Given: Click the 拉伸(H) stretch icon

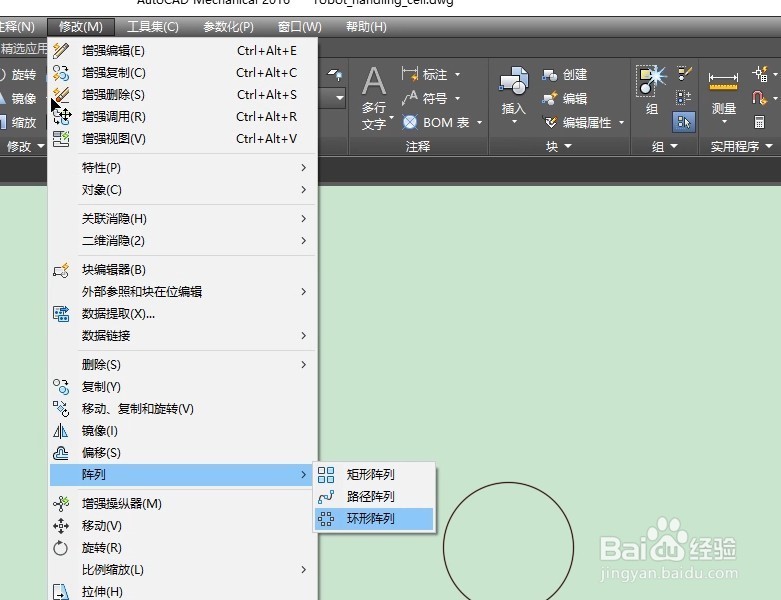Looking at the screenshot, I should [x=61, y=592].
